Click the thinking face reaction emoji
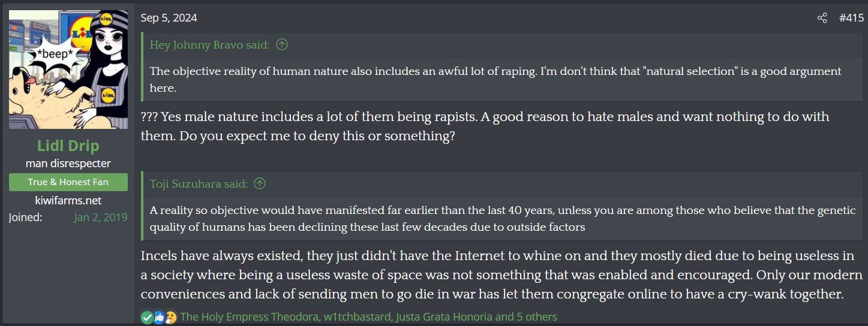Screen dimensions: 868x326 pos(171,317)
